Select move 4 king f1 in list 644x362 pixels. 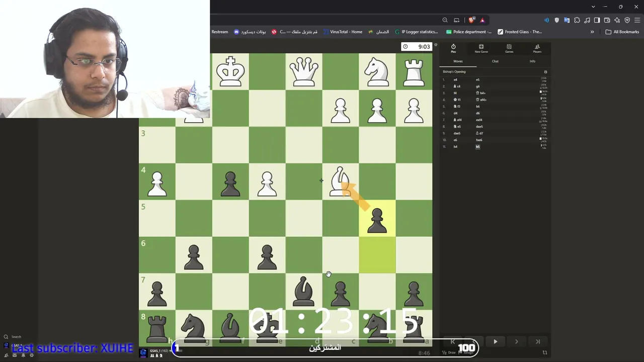[x=457, y=100]
